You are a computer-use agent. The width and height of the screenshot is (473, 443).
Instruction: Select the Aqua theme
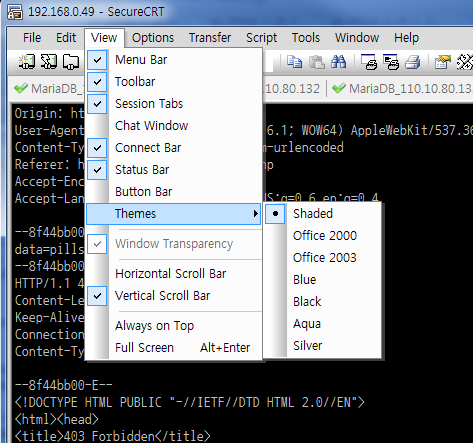coord(323,324)
